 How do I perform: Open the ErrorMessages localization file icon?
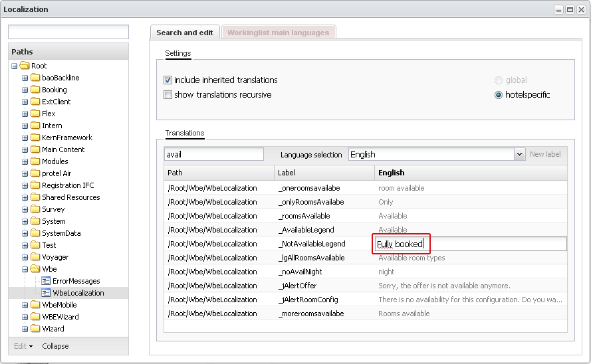[46, 281]
